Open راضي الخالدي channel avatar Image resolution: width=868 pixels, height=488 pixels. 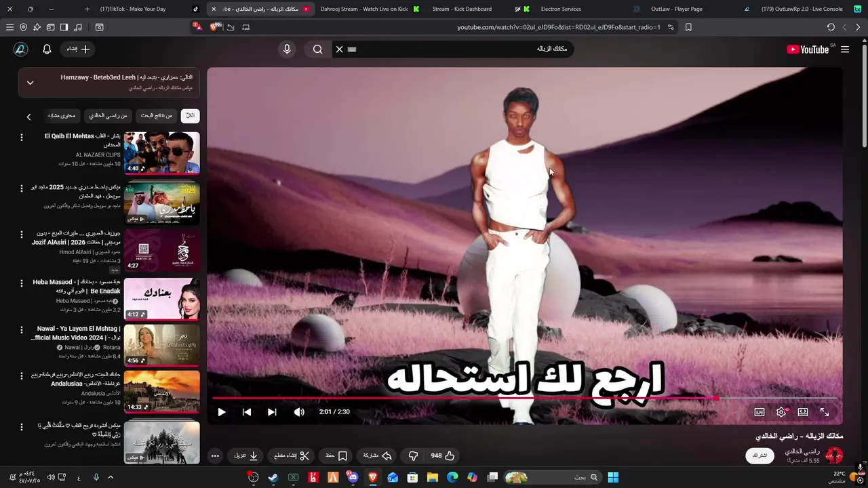[834, 455]
